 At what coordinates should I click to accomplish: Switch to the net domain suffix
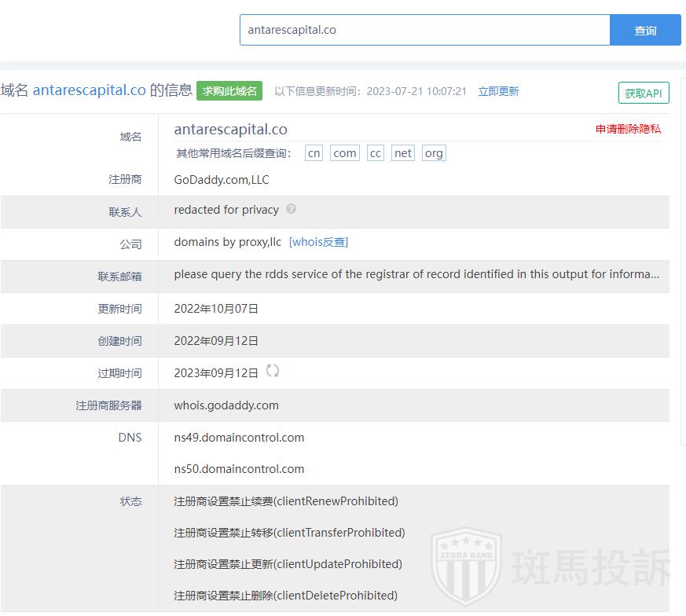[403, 153]
